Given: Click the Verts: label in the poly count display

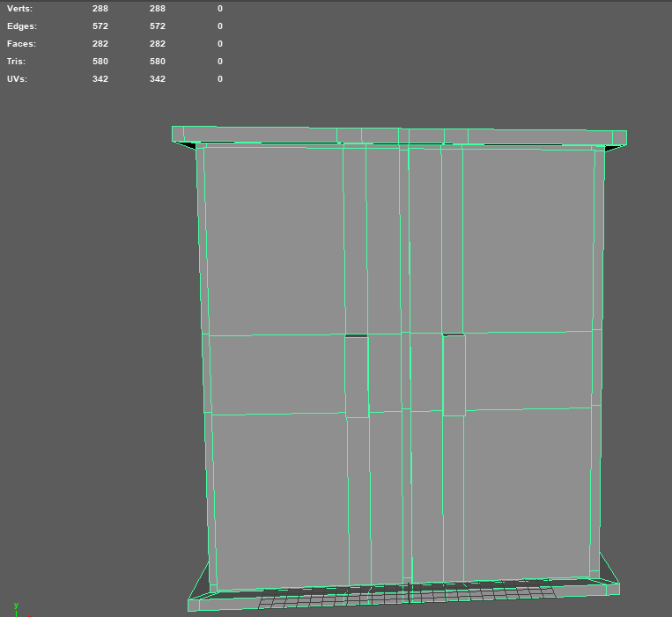Looking at the screenshot, I should pos(19,9).
